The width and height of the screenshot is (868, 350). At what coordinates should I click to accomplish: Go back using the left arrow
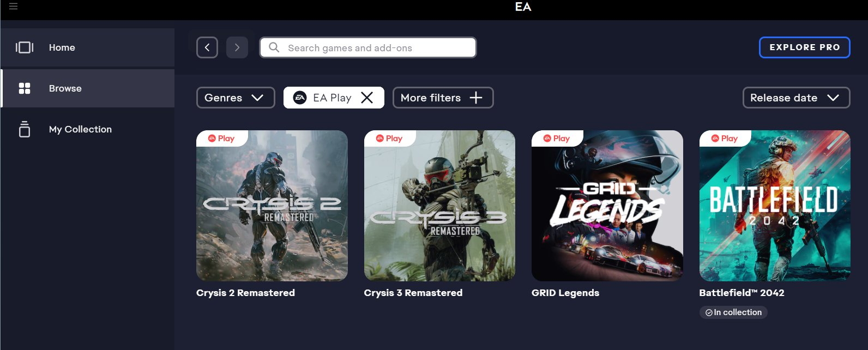[x=207, y=47]
